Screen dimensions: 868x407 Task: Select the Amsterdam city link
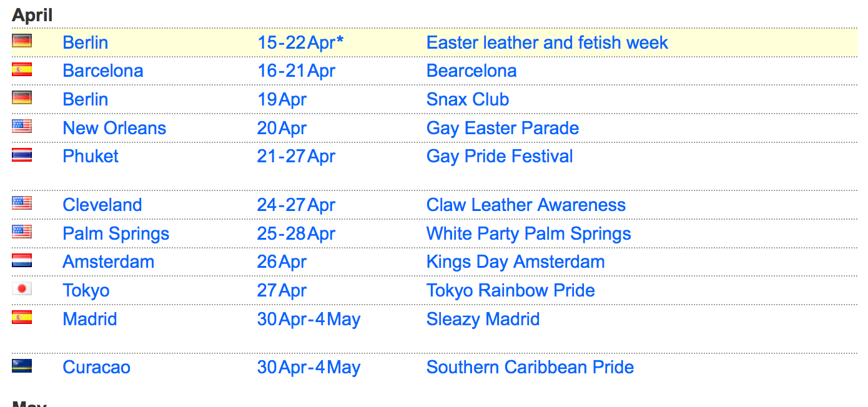pos(109,262)
